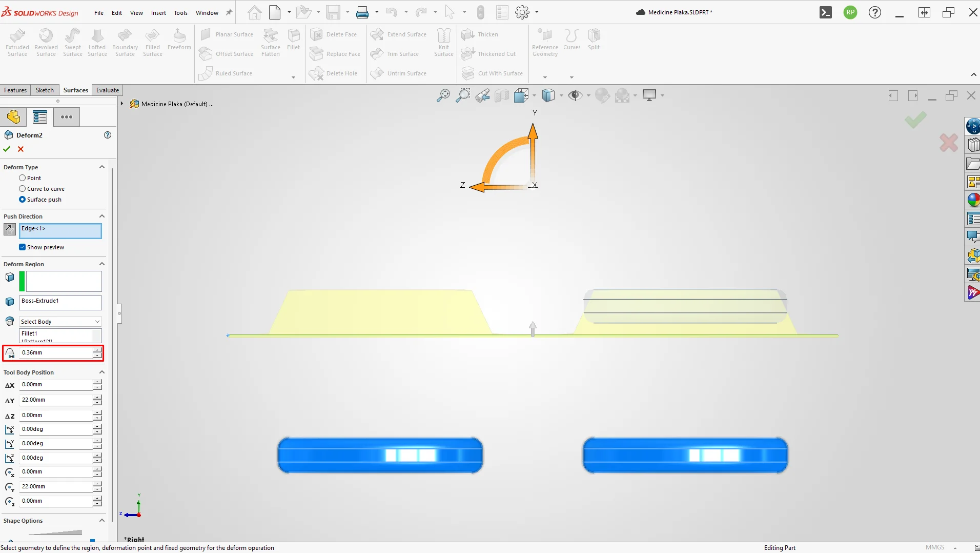Open the Knit Surface tool
The image size is (980, 553).
coord(444,42)
